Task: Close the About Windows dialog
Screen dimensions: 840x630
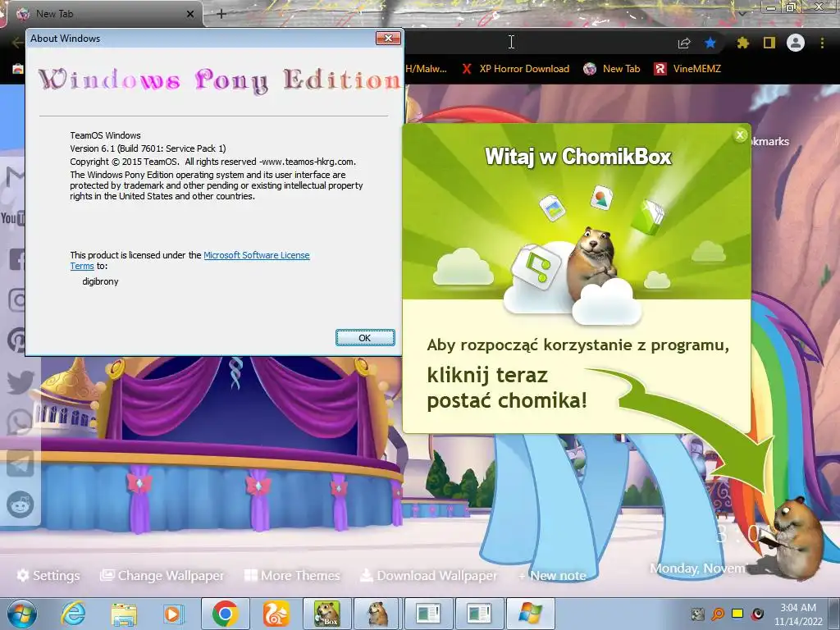Action: pyautogui.click(x=388, y=38)
